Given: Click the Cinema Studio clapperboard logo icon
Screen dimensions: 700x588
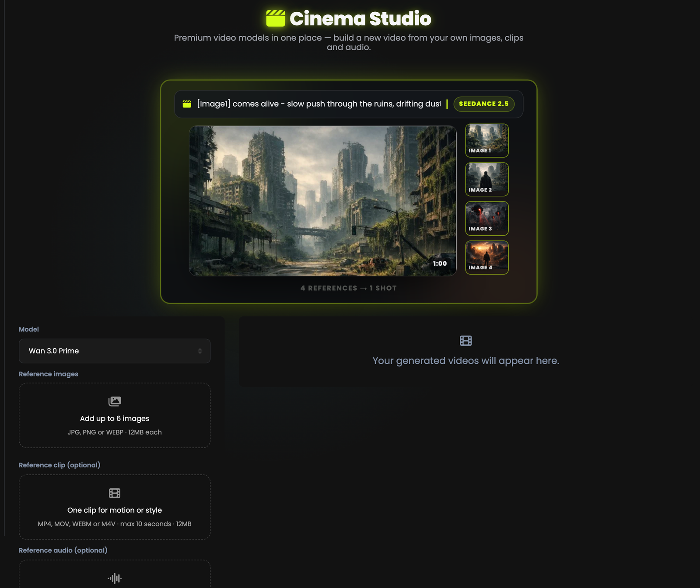Looking at the screenshot, I should tap(276, 18).
